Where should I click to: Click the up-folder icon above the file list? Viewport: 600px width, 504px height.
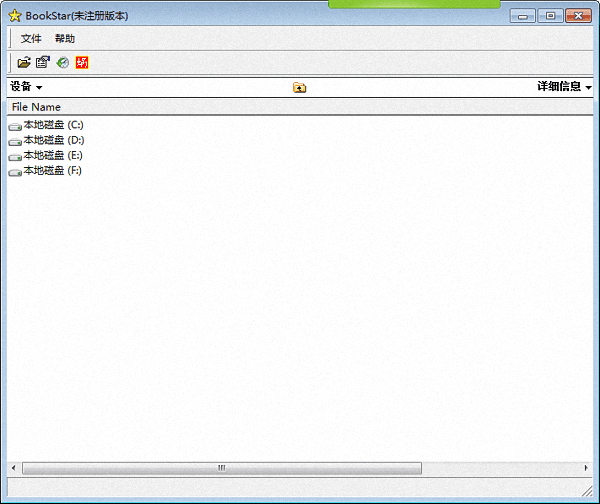[x=299, y=88]
